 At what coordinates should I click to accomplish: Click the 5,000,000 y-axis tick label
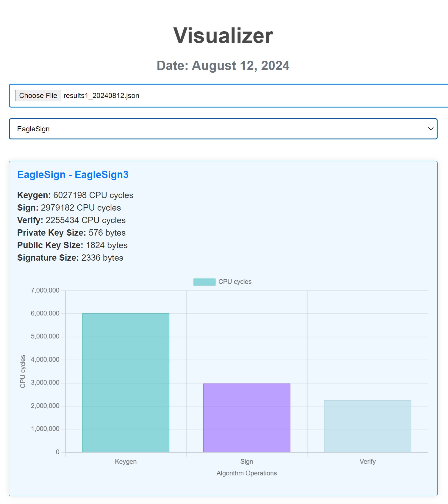pos(45,337)
